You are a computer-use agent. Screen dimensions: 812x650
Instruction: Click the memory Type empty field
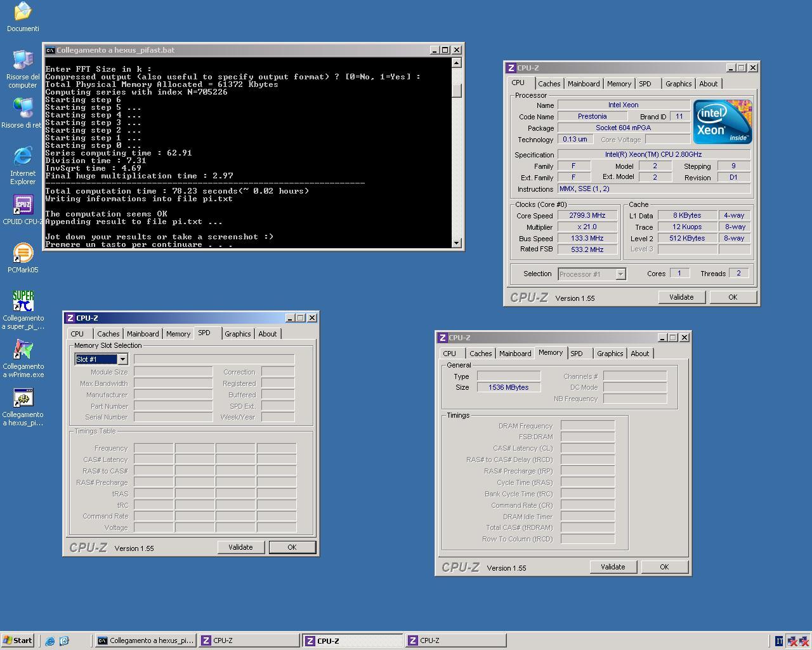coord(509,376)
